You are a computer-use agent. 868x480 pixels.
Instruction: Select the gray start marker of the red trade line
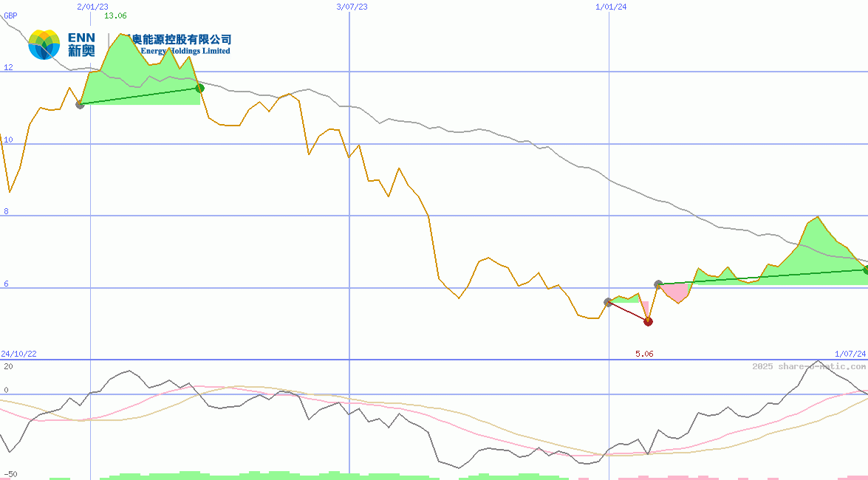[x=608, y=302]
